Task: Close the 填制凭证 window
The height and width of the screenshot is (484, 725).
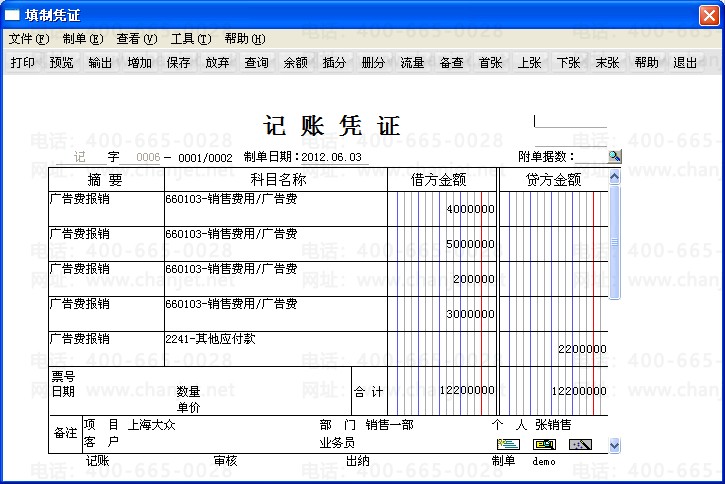Action: click(x=709, y=15)
